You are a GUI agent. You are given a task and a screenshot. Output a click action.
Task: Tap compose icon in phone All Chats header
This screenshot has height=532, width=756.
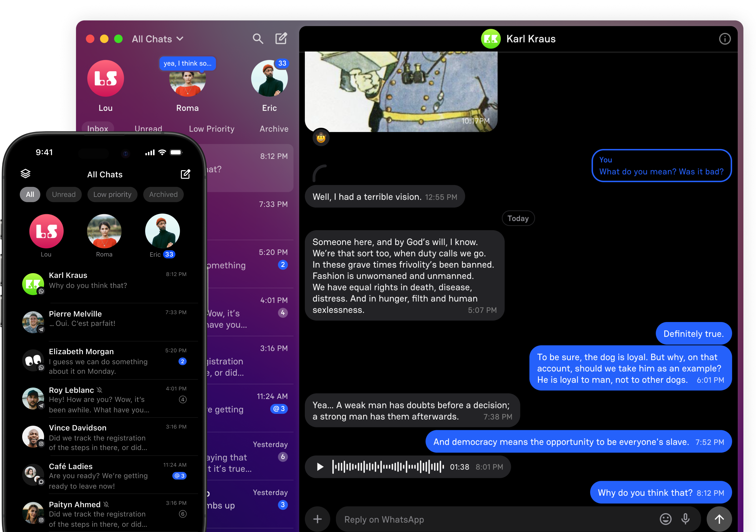(185, 174)
